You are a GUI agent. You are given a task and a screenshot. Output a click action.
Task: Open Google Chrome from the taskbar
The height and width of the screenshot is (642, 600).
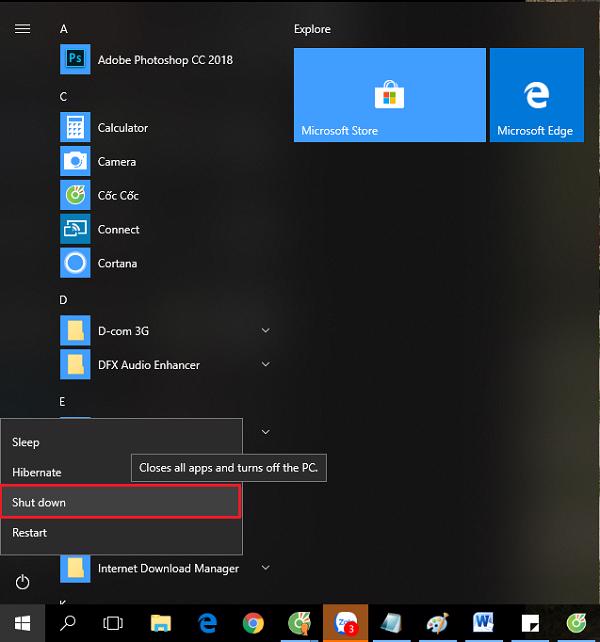[253, 623]
